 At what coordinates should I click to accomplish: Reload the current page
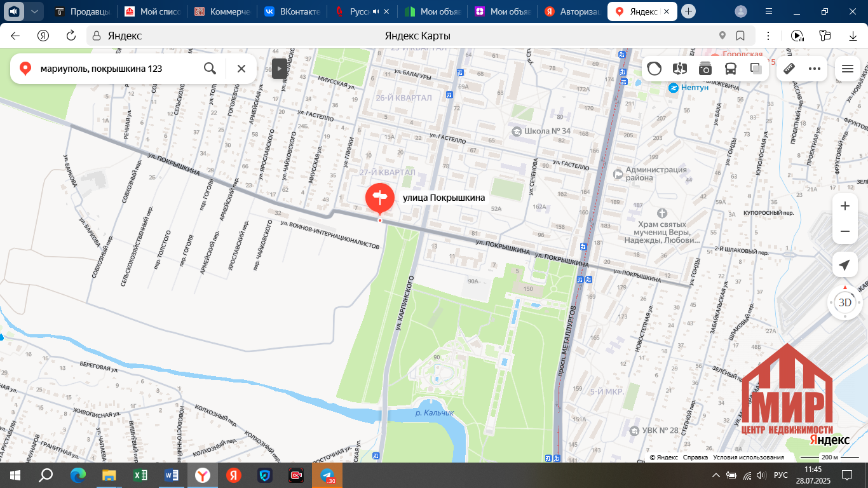pyautogui.click(x=71, y=36)
